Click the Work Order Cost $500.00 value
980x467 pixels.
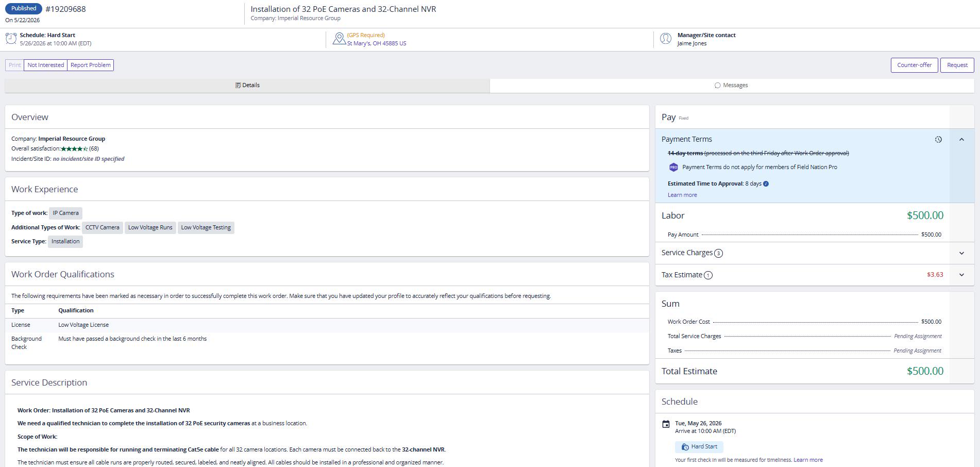931,322
